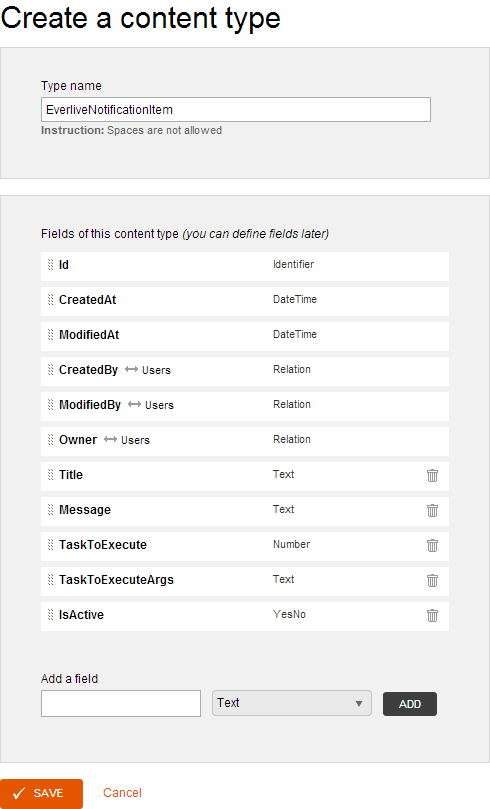Screen dimensions: 490x809
Task: Select the ModifiedAt field name
Action: [89, 335]
